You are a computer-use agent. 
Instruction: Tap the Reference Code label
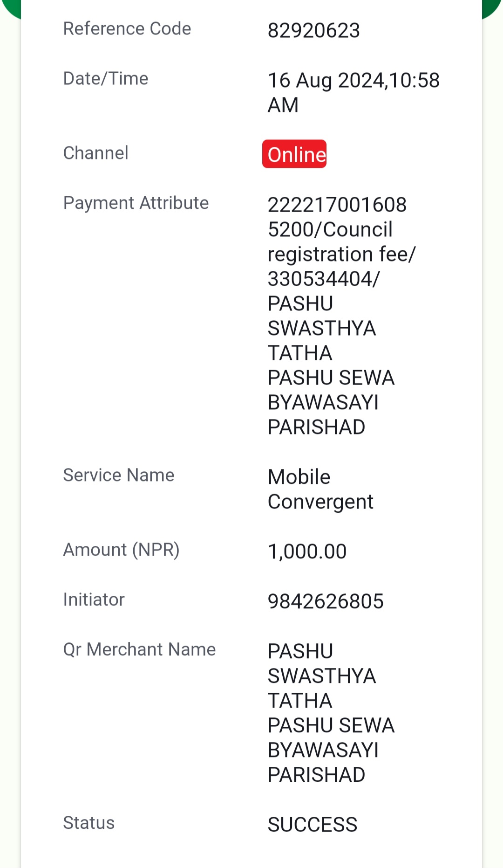tap(127, 29)
